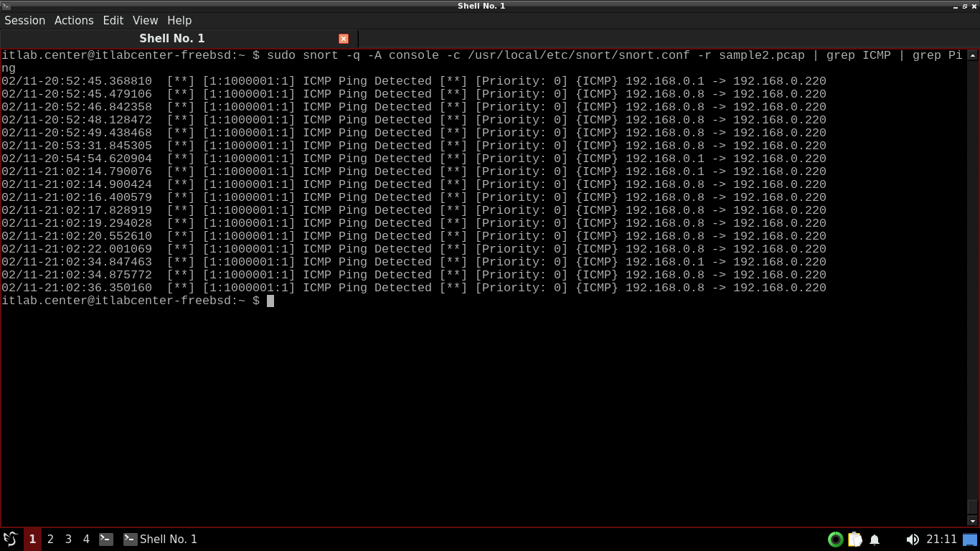Screen dimensions: 980x551
Task: Switch to workspace 2
Action: pos(50,539)
